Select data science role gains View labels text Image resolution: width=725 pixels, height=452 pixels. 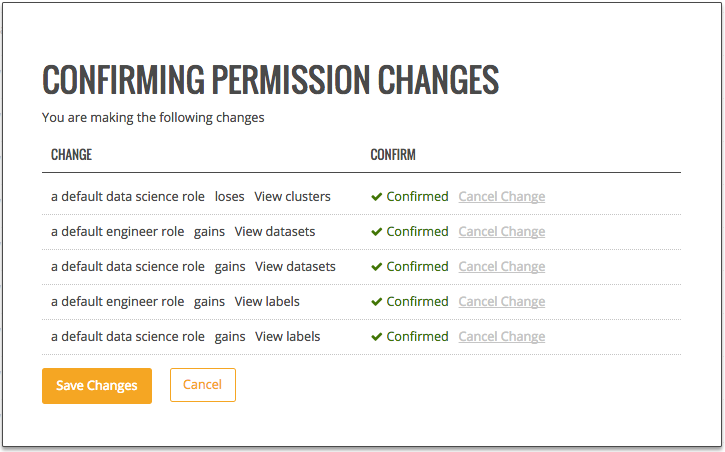(x=186, y=337)
